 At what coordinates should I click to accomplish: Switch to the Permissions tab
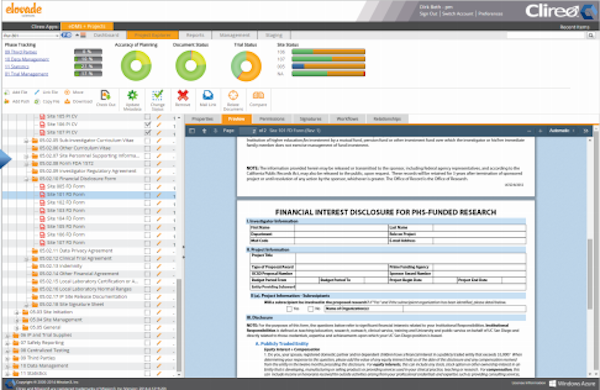click(272, 119)
